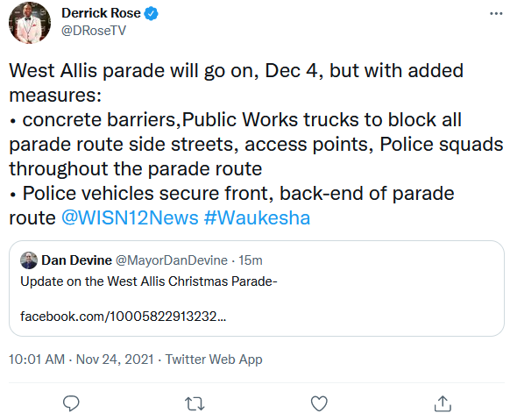Click the blue verified badge next to Derrick Rose
Image resolution: width=510 pixels, height=420 pixels.
pyautogui.click(x=152, y=14)
